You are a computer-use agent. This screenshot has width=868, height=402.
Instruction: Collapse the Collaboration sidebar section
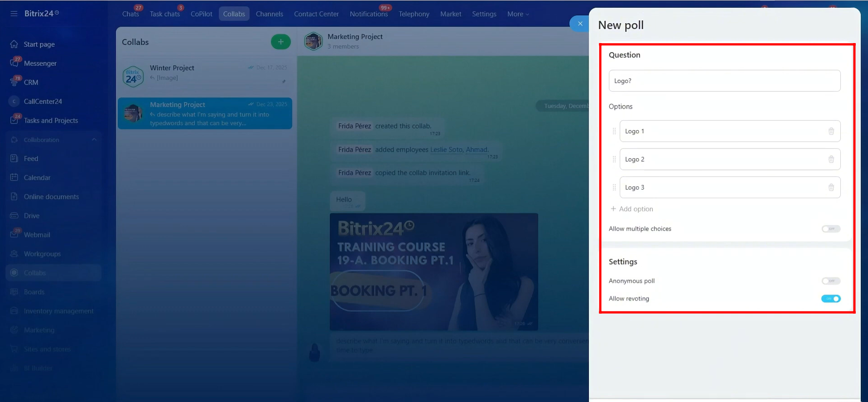pyautogui.click(x=94, y=140)
